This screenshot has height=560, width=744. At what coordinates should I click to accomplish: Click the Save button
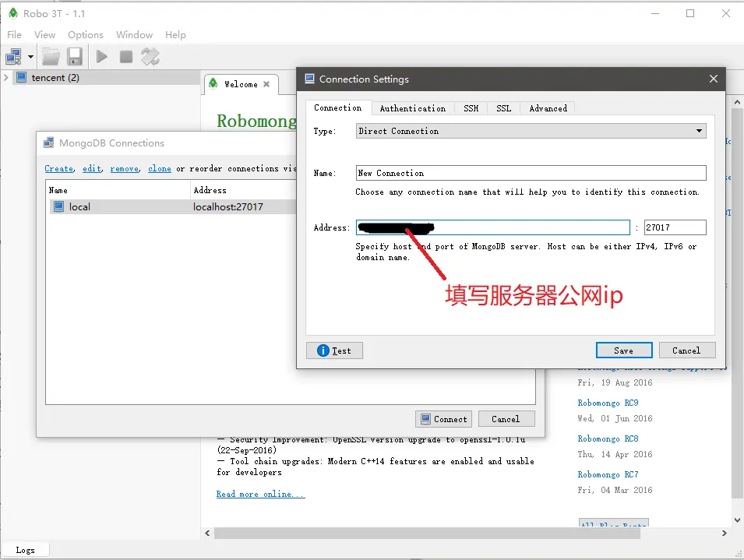click(624, 350)
